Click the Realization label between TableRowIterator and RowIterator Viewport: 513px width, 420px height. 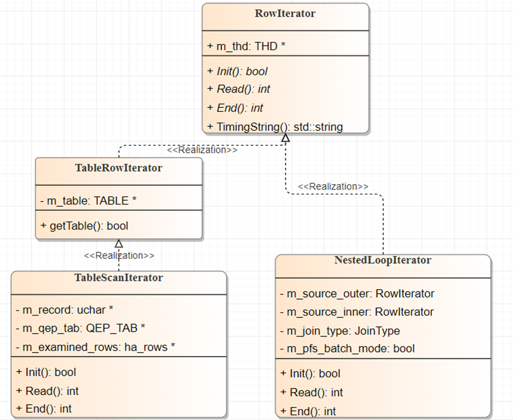pyautogui.click(x=203, y=150)
